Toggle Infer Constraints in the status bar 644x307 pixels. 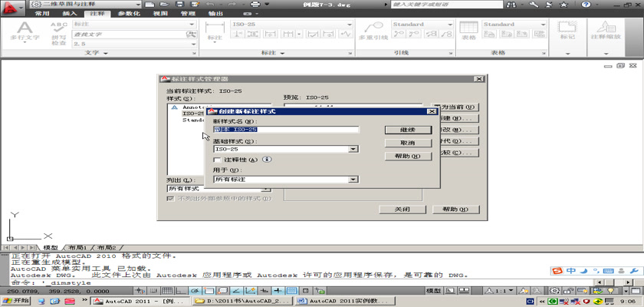coord(140,291)
